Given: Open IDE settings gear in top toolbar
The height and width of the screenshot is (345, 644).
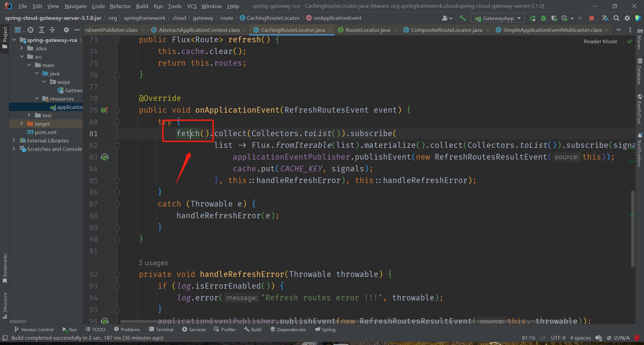Looking at the screenshot, I should pyautogui.click(x=627, y=18).
